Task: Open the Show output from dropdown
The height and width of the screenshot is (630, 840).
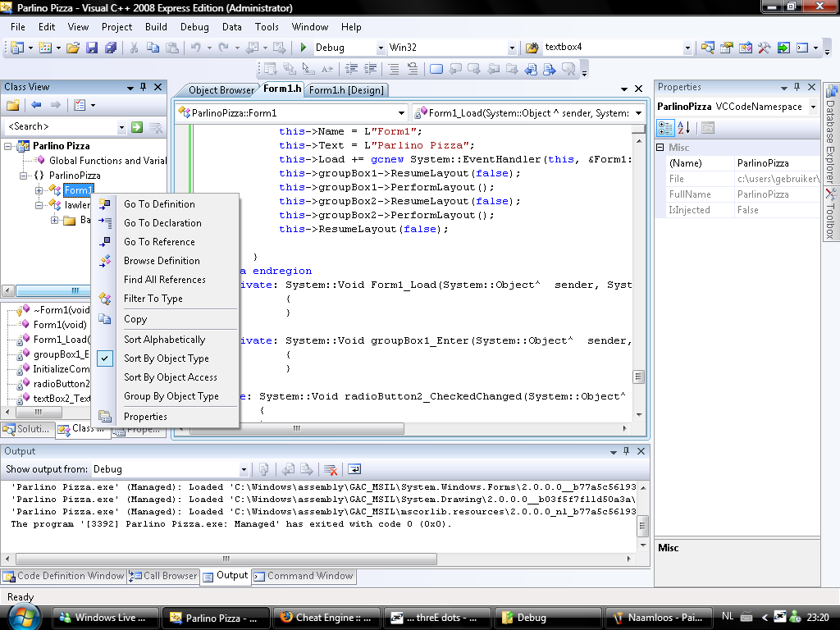Action: [244, 469]
